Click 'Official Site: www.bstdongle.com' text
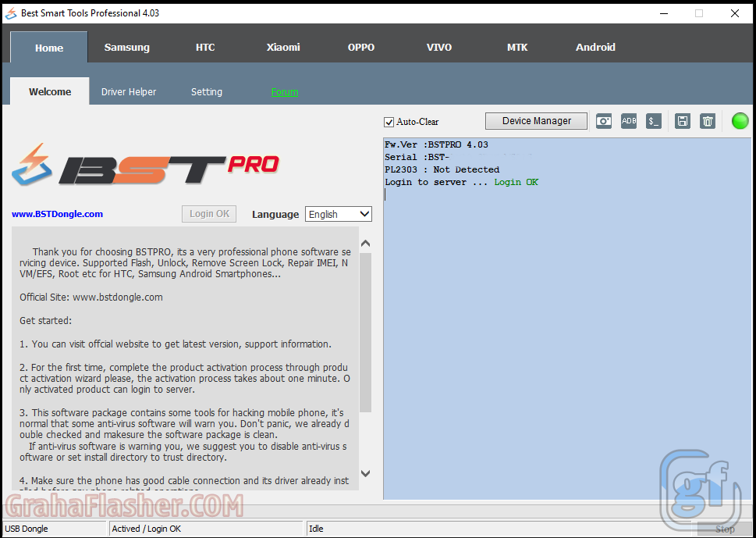756x538 pixels. pos(91,298)
